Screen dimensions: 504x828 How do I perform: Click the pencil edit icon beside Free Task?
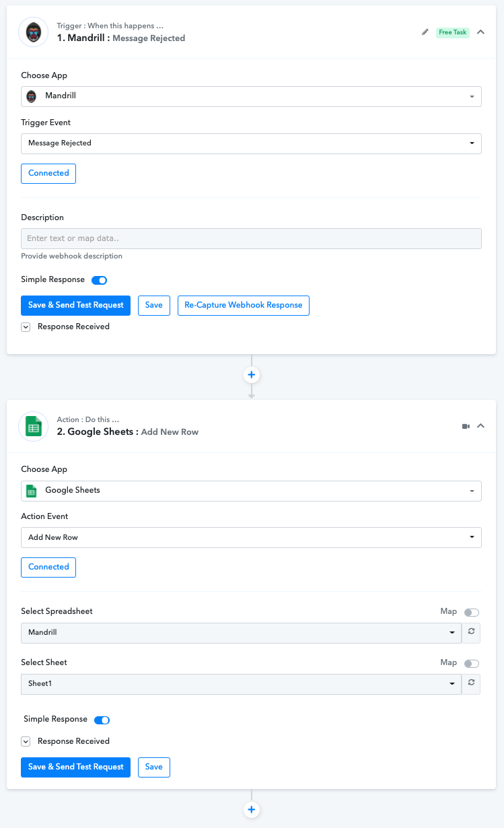[425, 32]
